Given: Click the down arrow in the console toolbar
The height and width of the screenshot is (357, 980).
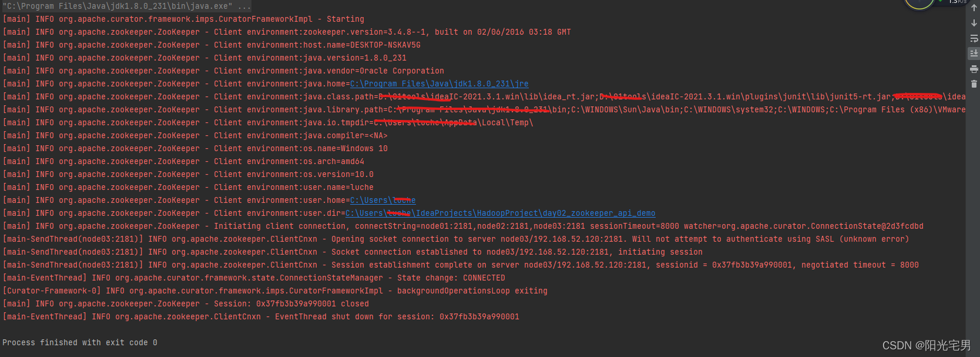Looking at the screenshot, I should 974,24.
